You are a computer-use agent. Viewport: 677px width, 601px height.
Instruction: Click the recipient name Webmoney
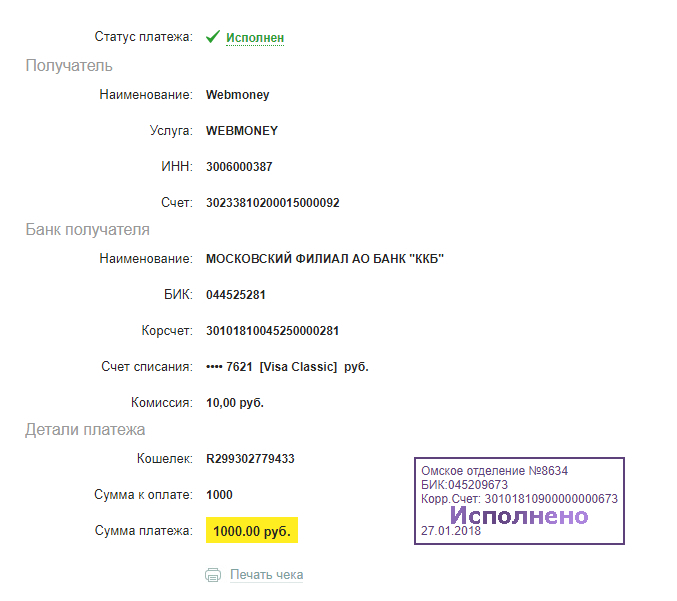pyautogui.click(x=237, y=95)
